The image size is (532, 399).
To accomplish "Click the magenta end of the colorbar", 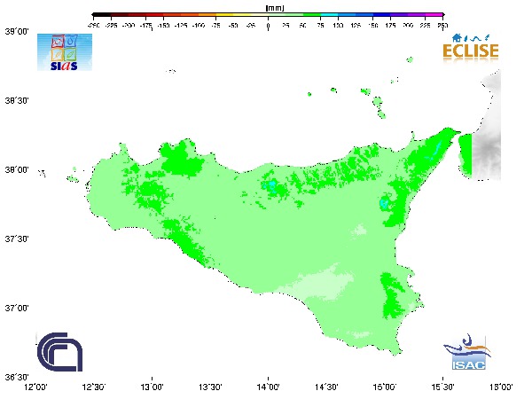I will click(434, 15).
